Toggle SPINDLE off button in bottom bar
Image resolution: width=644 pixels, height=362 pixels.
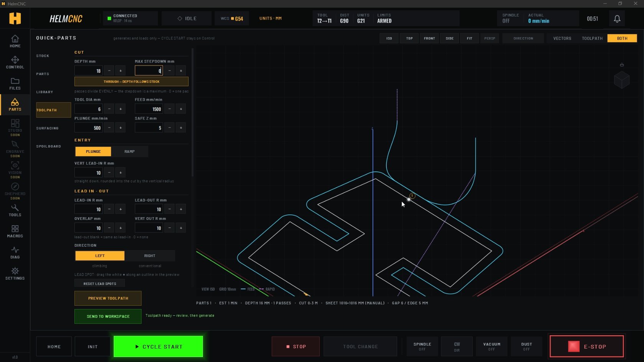(x=422, y=346)
